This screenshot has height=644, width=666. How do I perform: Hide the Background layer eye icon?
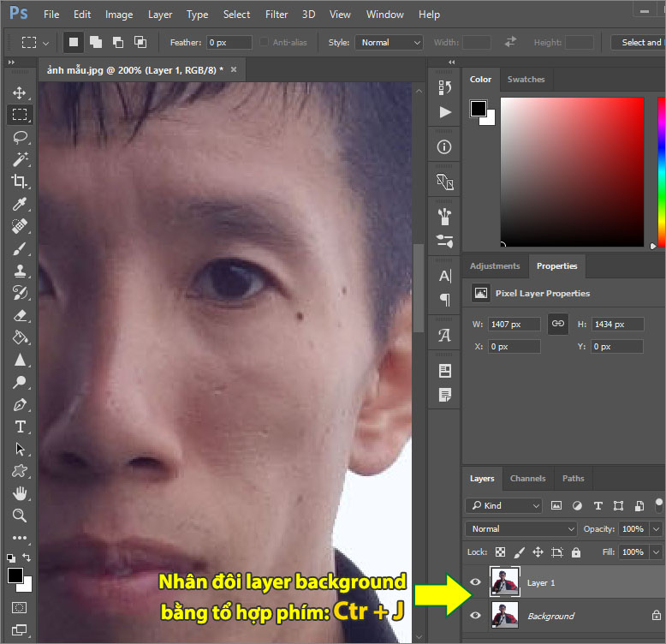tap(476, 616)
